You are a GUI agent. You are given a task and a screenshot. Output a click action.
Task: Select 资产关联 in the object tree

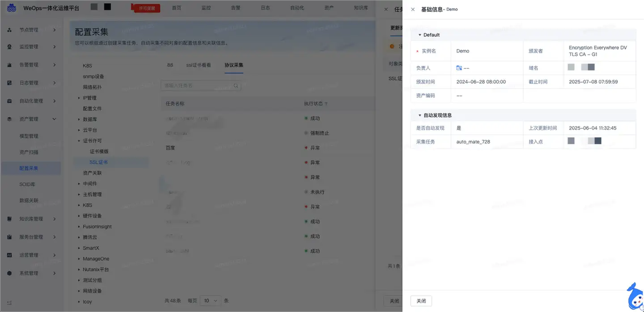click(x=92, y=173)
